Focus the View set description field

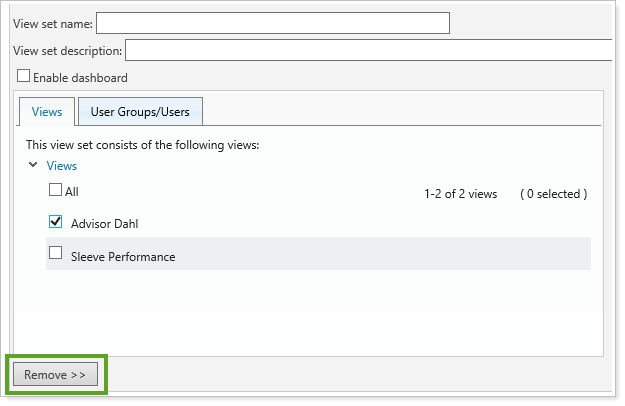(x=367, y=50)
